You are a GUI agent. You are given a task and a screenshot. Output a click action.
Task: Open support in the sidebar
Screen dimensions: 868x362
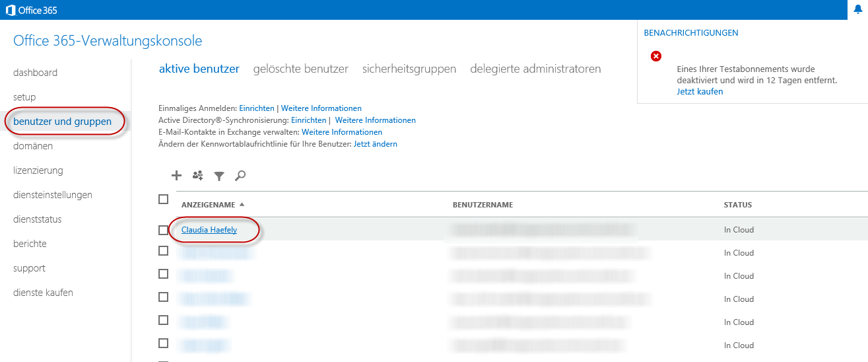[x=29, y=268]
